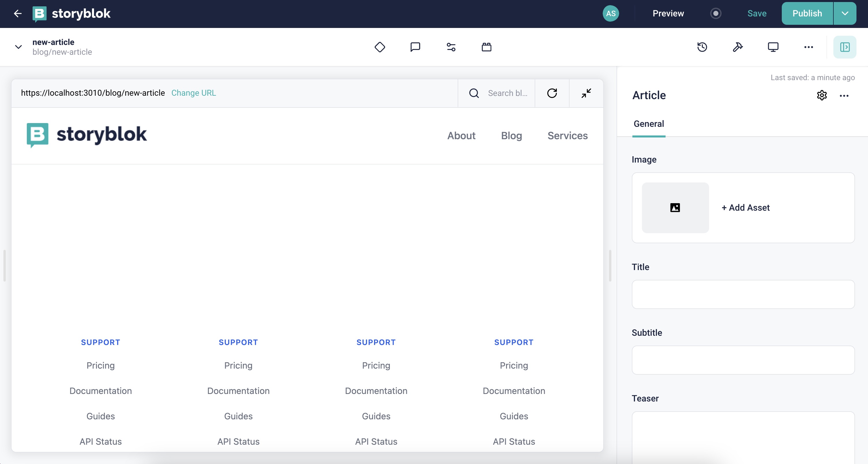
Task: Click the image placeholder thumbnail
Action: click(x=675, y=208)
